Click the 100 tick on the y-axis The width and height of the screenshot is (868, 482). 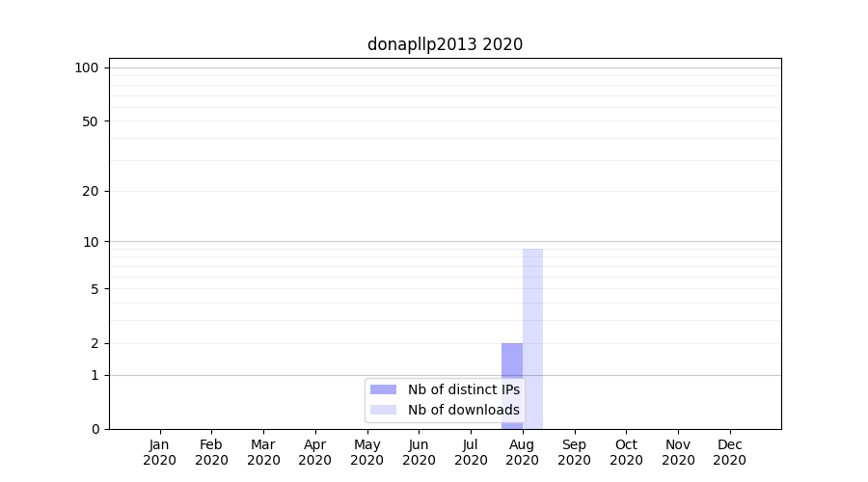88,67
